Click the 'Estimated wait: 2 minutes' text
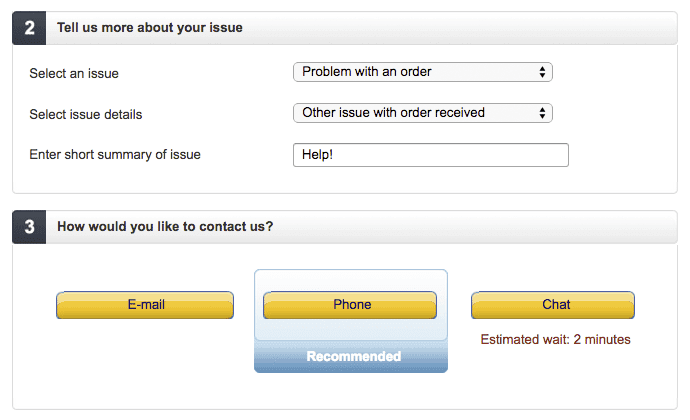This screenshot has height=420, width=690. pos(555,340)
